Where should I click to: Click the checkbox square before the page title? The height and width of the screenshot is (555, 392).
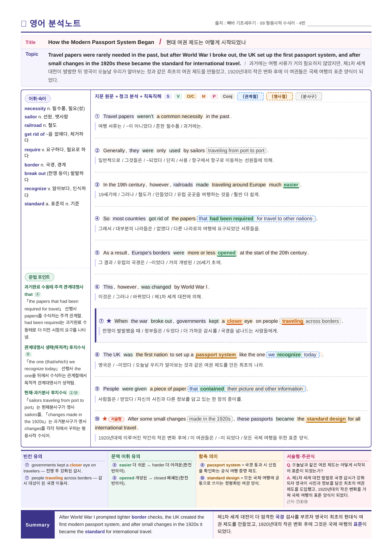click(x=24, y=24)
